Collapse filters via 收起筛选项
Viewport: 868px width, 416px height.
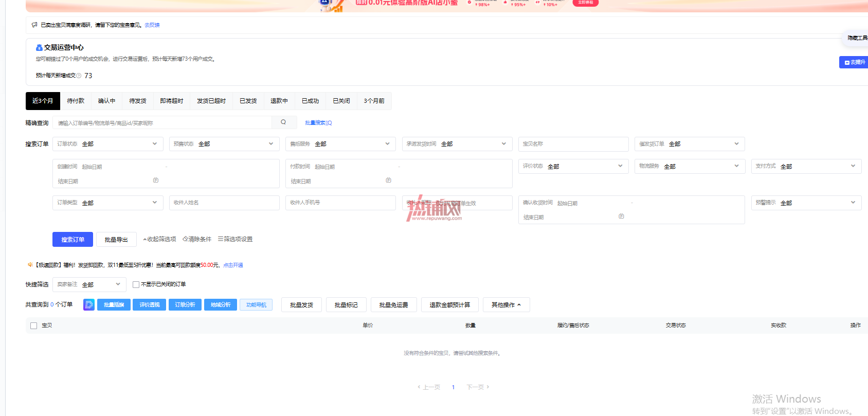[159, 239]
